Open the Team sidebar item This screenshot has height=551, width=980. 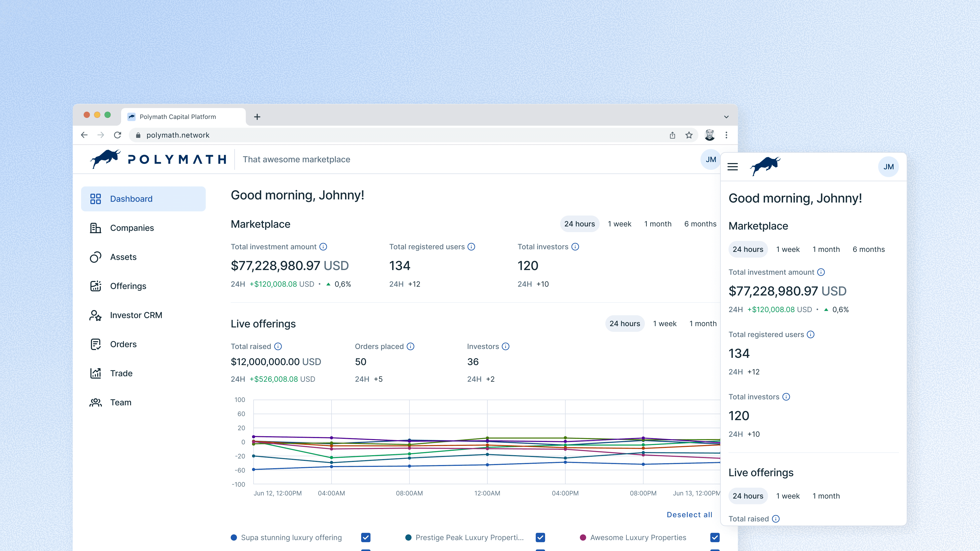point(121,402)
